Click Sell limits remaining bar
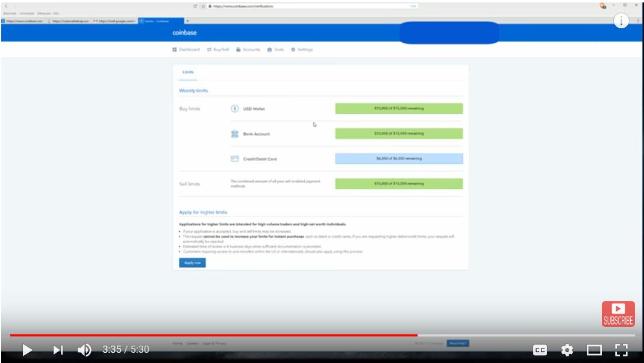 (399, 184)
